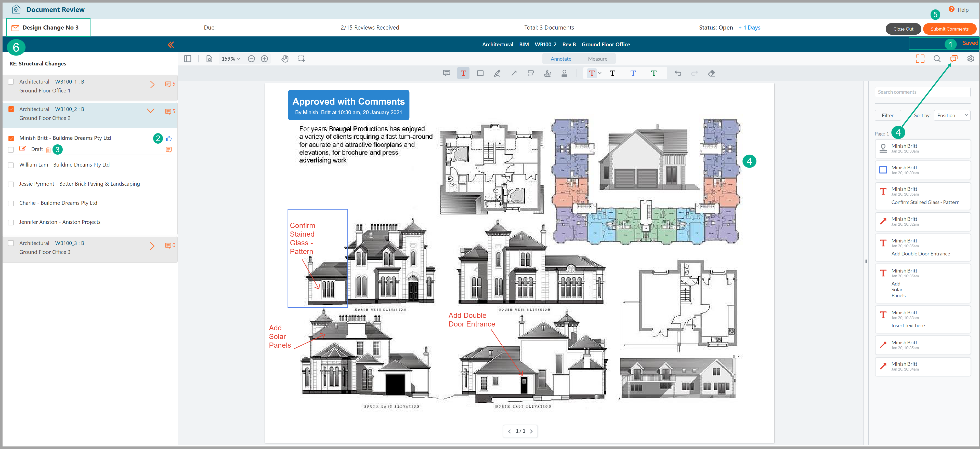This screenshot has width=980, height=449.
Task: Select the red Text annotation tool
Action: [x=463, y=73]
